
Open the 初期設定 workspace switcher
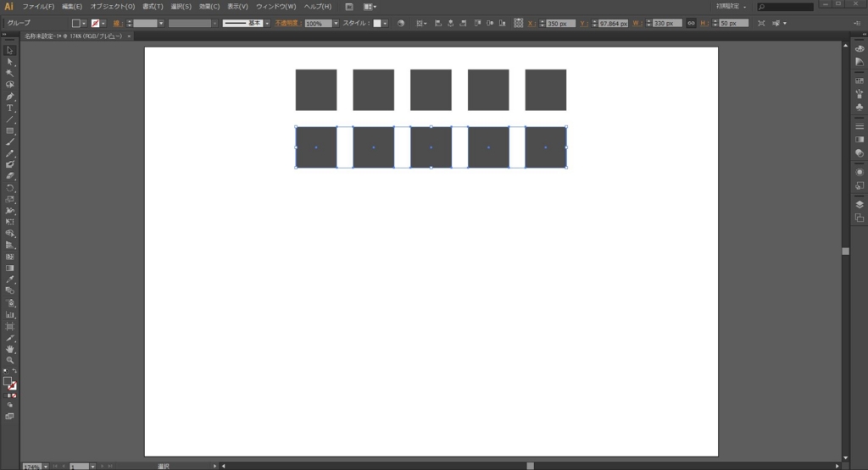[x=731, y=7]
